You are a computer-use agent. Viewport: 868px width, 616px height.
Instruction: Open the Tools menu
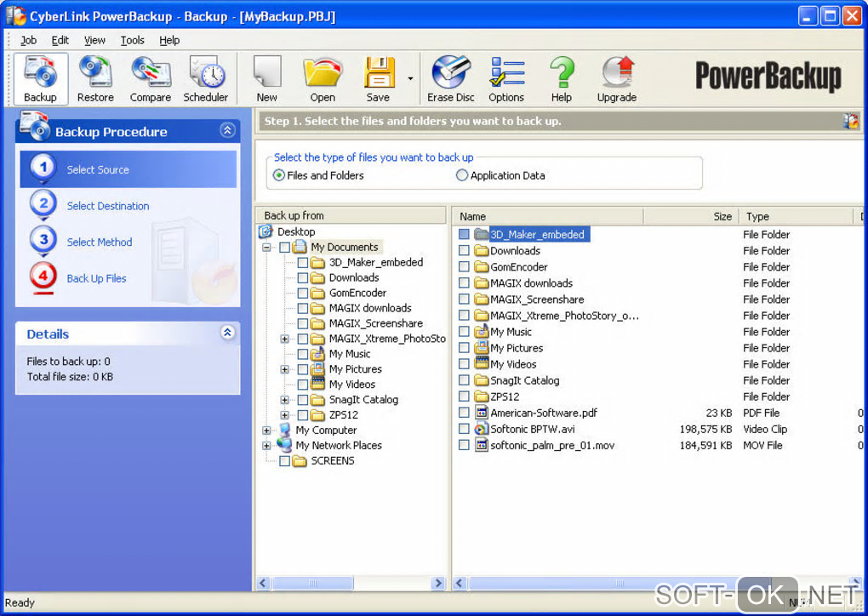pos(132,40)
